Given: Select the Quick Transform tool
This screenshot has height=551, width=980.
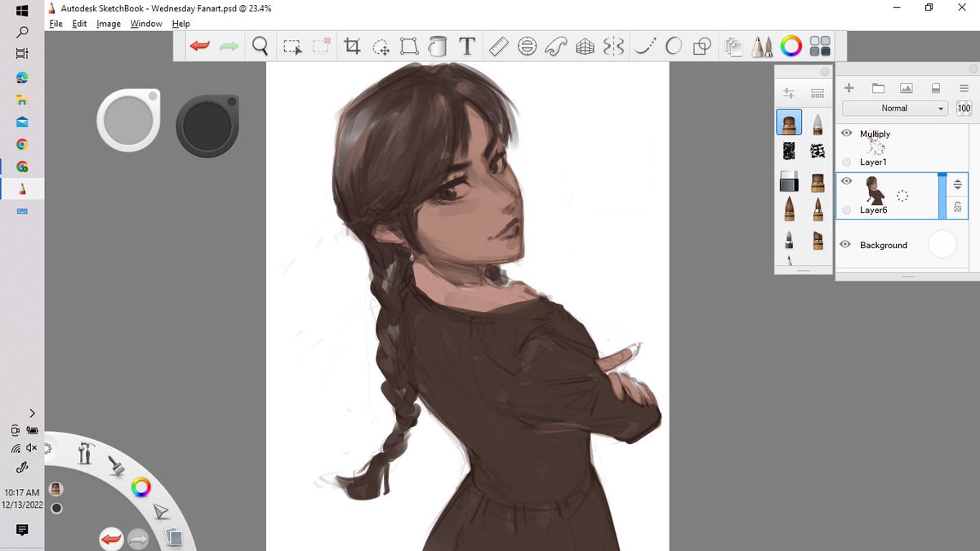Looking at the screenshot, I should (x=322, y=46).
